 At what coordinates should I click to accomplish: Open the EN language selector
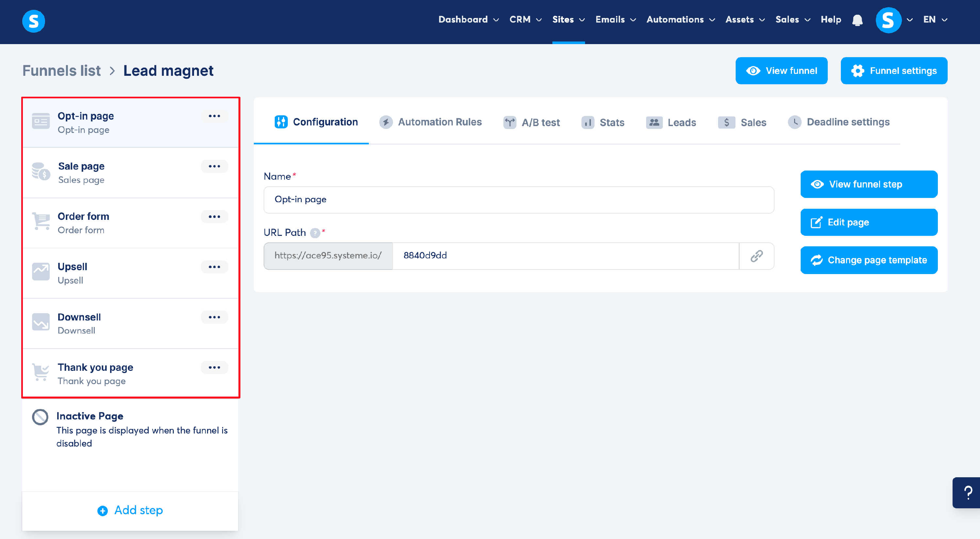pos(935,19)
